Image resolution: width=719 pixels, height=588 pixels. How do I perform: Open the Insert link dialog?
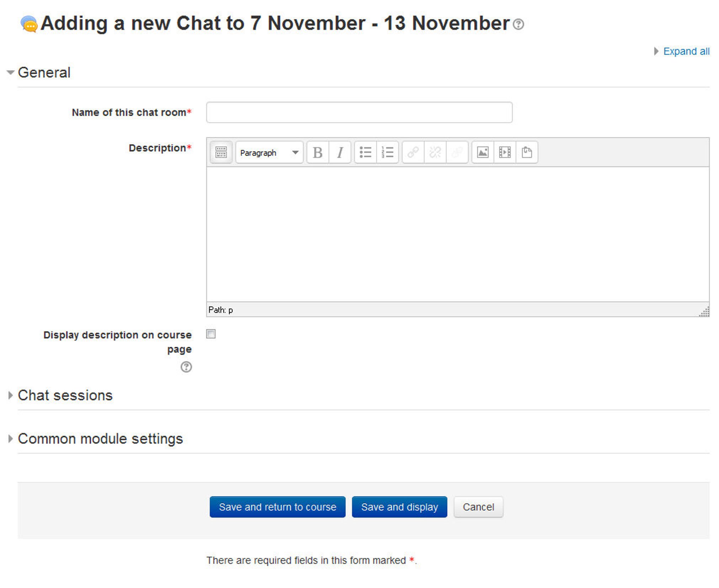click(x=412, y=152)
